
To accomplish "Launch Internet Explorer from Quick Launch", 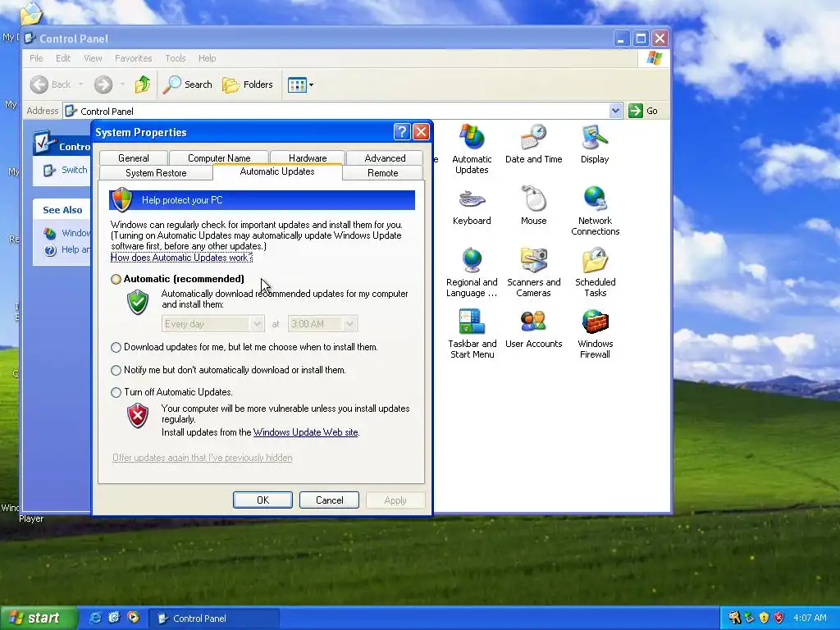I will coord(95,618).
